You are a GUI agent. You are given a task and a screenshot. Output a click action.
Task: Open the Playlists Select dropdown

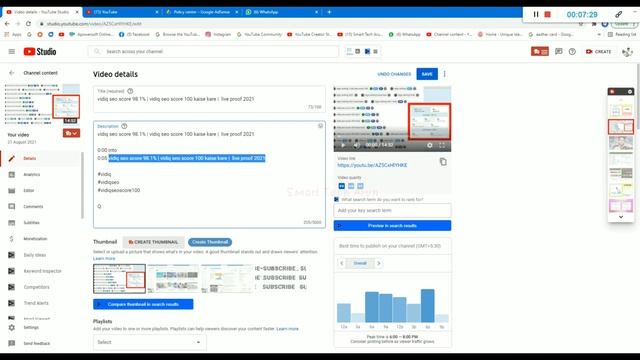[149, 342]
